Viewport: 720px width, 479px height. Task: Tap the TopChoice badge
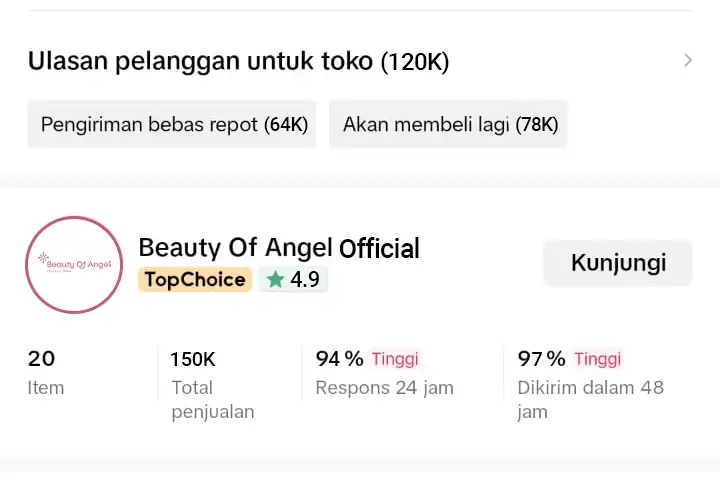(x=195, y=280)
